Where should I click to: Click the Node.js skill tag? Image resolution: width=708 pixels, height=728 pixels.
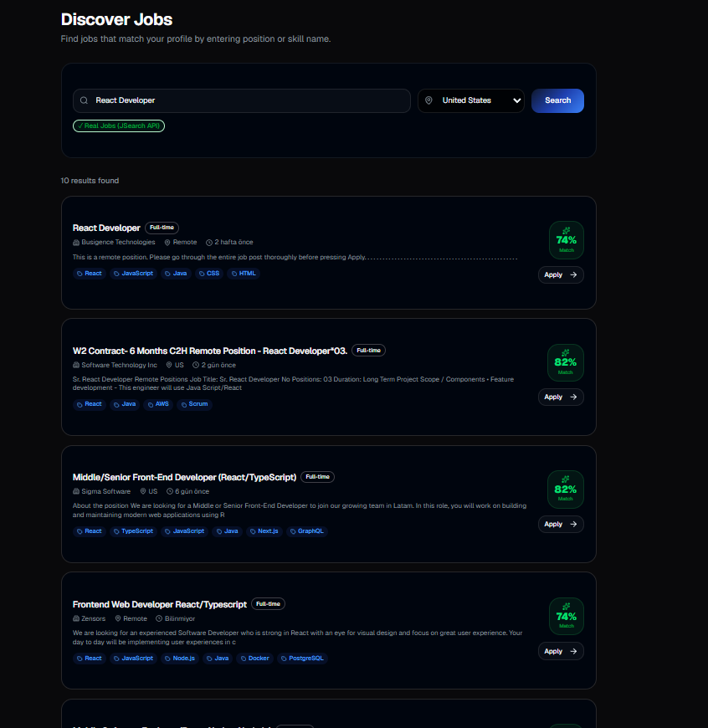[x=180, y=659]
